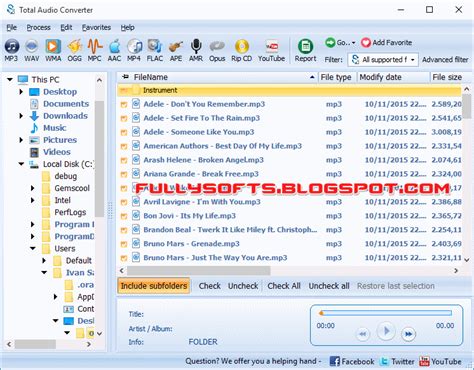
Task: Collapse the This PC tree node
Action: 10,80
